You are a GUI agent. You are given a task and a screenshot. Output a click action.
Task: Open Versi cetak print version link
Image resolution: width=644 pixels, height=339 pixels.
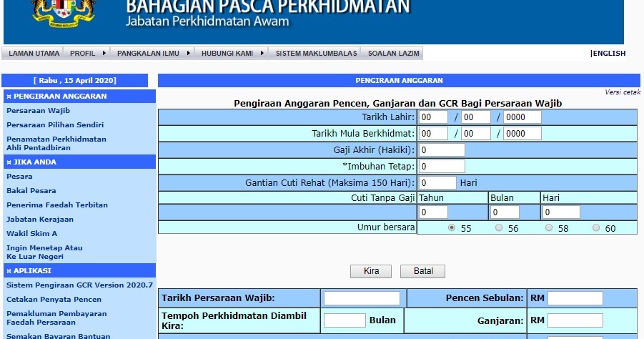tap(623, 92)
